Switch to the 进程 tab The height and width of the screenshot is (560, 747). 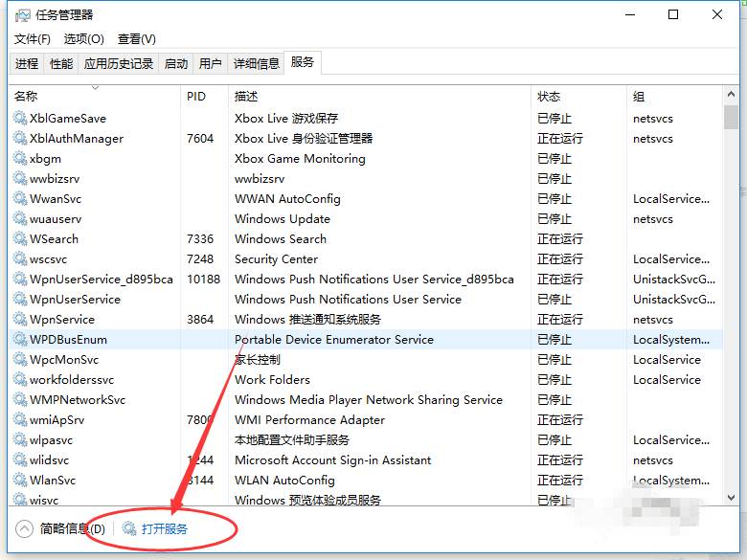[27, 64]
